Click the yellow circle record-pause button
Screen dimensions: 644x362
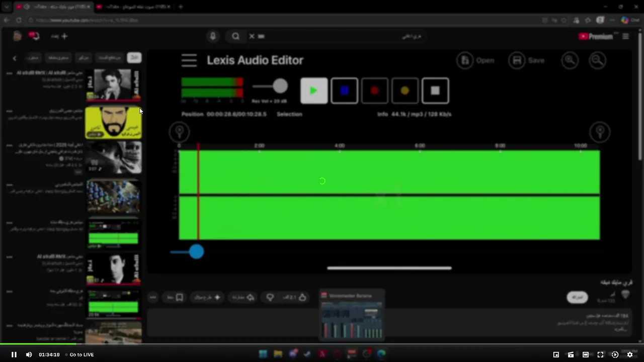click(405, 91)
